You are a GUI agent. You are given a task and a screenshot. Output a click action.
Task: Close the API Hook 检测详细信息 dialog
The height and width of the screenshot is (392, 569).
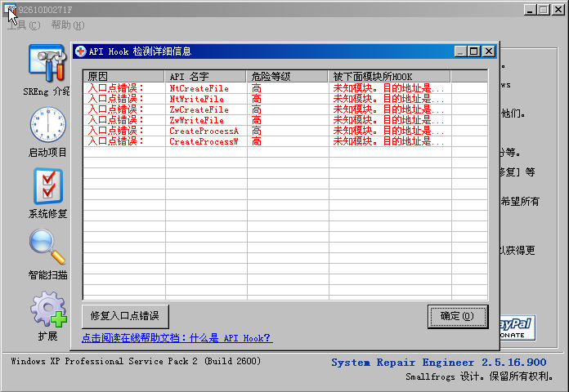(489, 51)
